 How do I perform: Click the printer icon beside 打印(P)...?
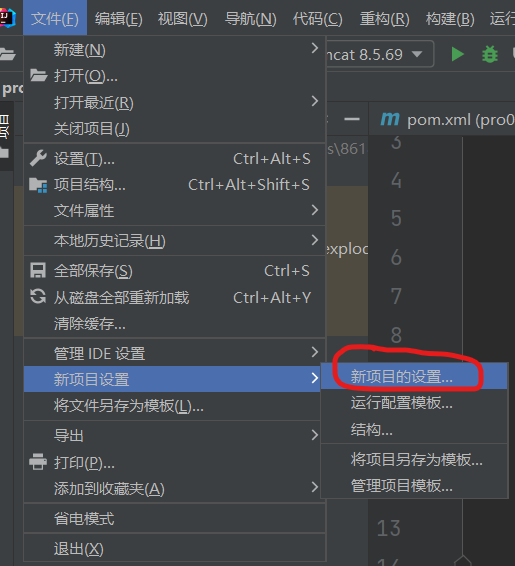tap(38, 462)
